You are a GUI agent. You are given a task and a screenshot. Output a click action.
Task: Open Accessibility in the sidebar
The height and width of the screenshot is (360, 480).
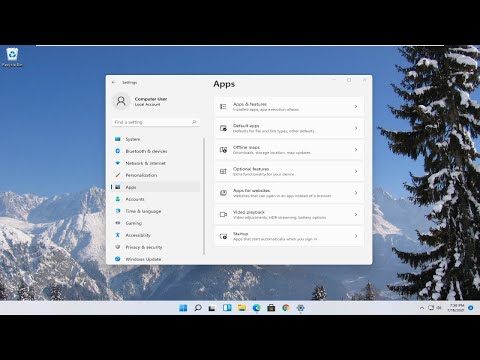155,235
